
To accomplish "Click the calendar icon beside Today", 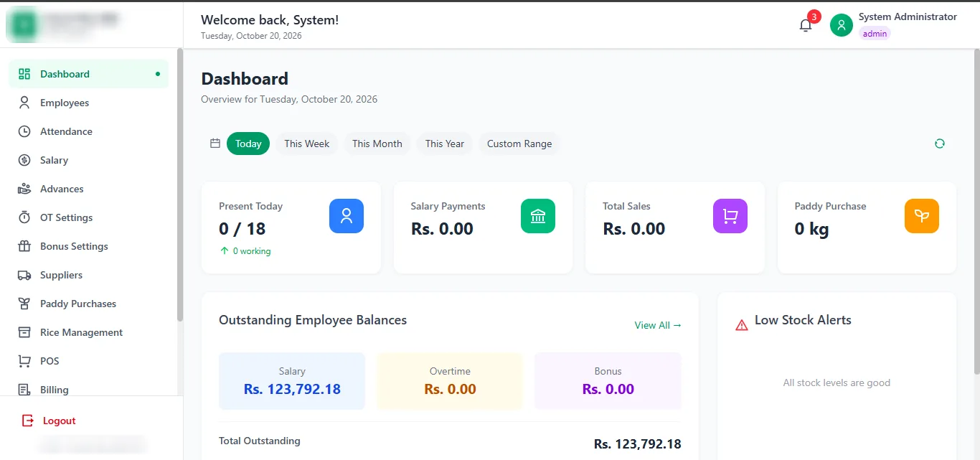I will 215,144.
